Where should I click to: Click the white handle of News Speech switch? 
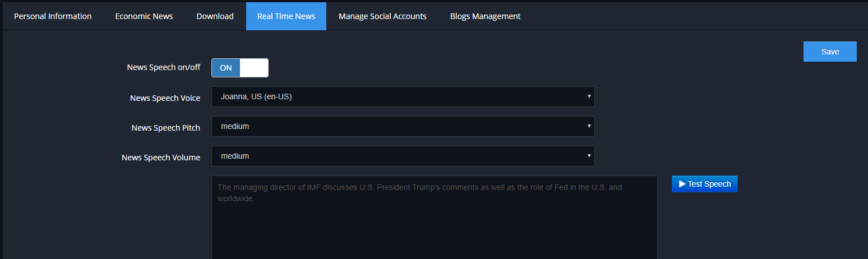click(254, 68)
